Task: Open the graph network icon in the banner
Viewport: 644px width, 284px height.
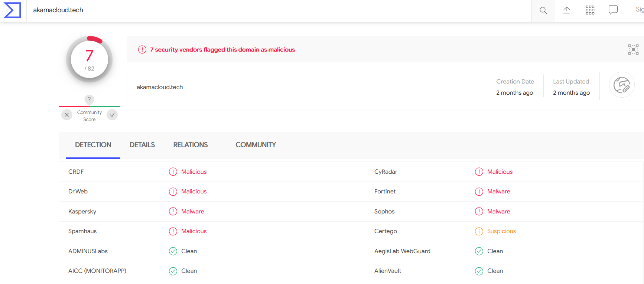Action: click(633, 49)
